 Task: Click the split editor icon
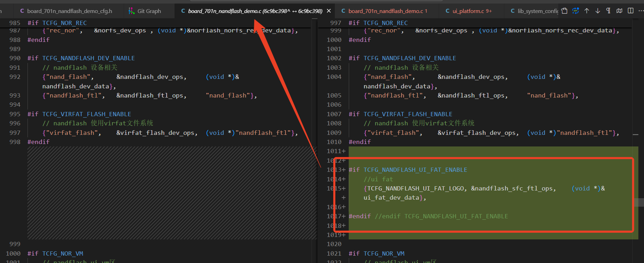point(631,11)
